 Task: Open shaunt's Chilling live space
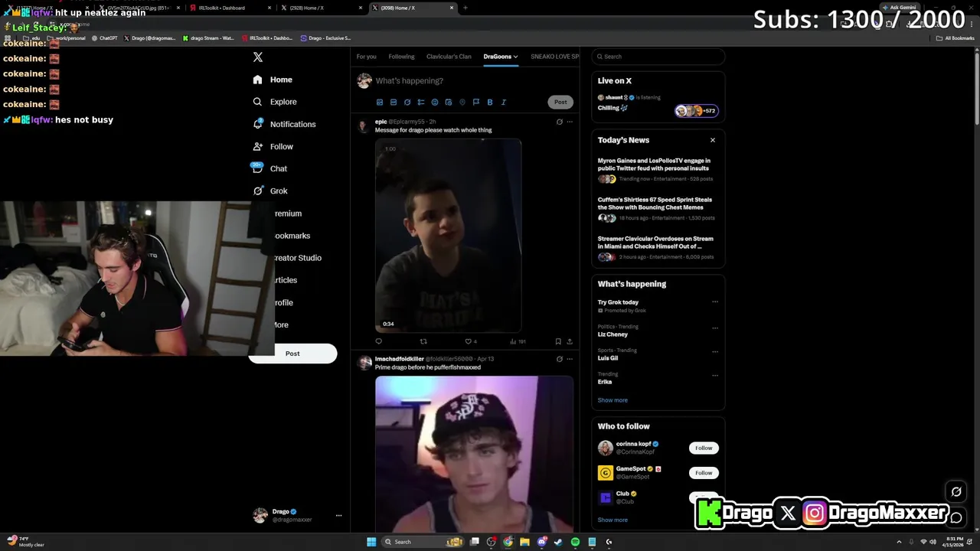pyautogui.click(x=658, y=103)
